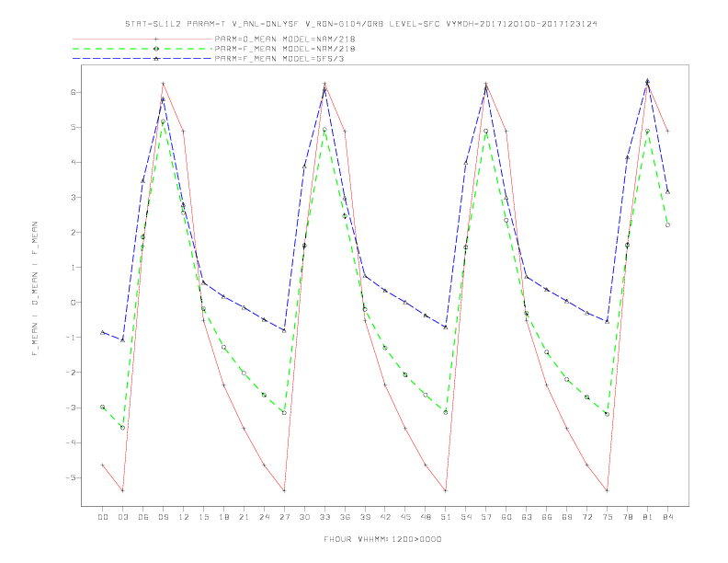Click x-axis tick label 09
The height and width of the screenshot is (563, 728).
[163, 517]
